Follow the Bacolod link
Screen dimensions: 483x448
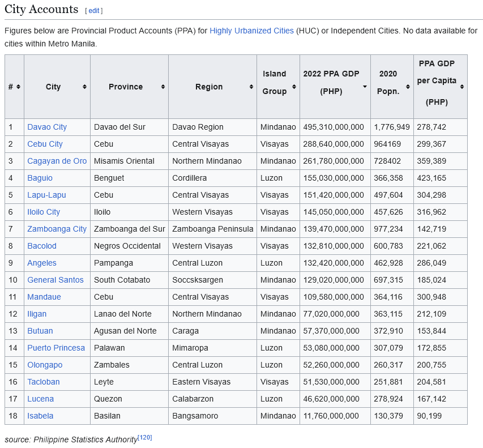coord(42,246)
